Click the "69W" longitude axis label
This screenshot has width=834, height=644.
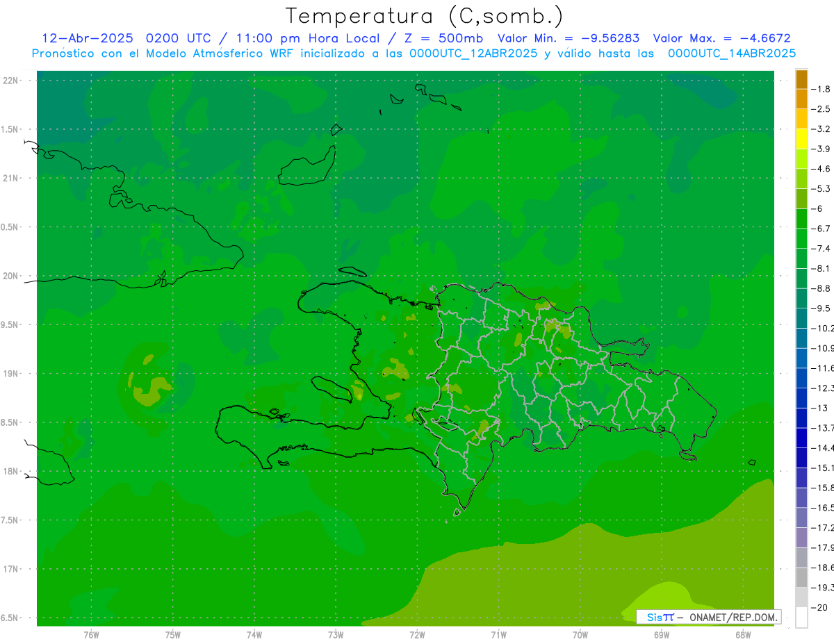pyautogui.click(x=662, y=635)
